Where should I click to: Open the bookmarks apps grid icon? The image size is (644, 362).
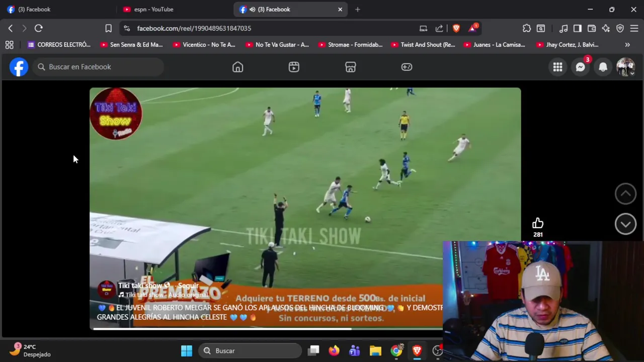[x=9, y=45]
